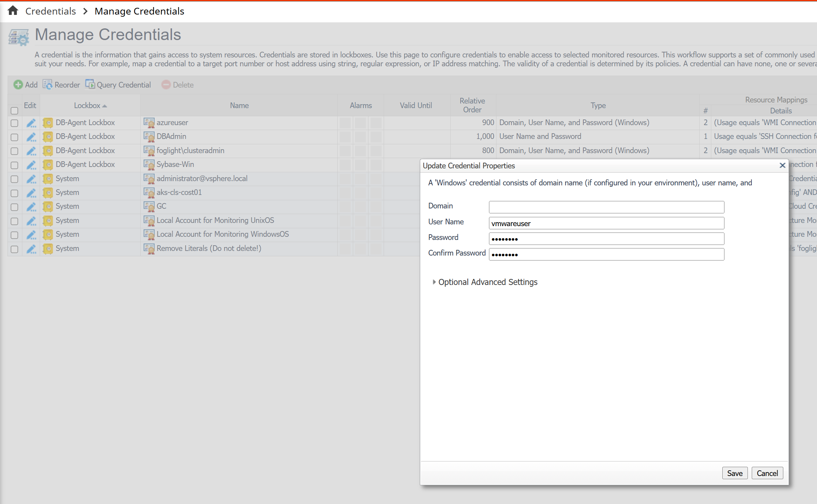This screenshot has width=817, height=504.
Task: Open the Credentials breadcrumb link
Action: pos(50,11)
